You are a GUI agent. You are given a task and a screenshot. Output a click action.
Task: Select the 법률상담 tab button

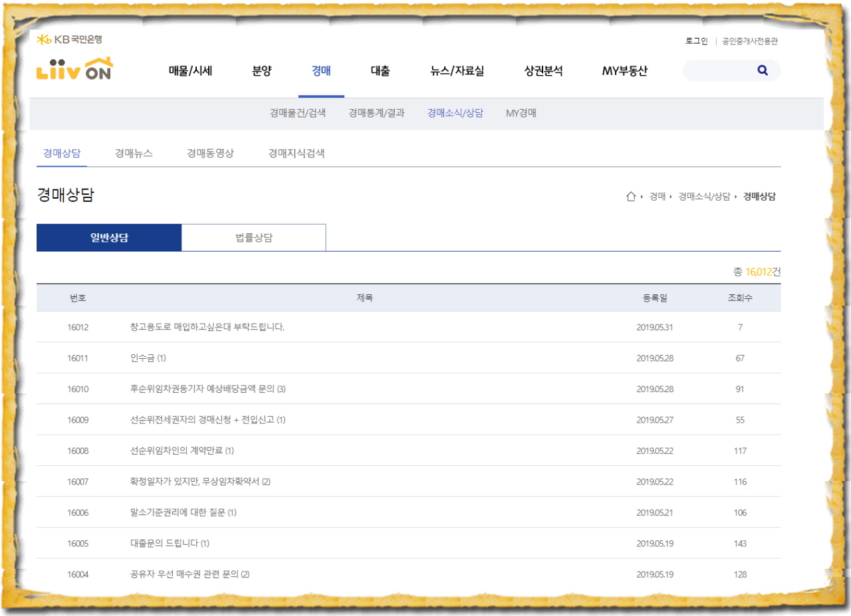click(x=254, y=238)
